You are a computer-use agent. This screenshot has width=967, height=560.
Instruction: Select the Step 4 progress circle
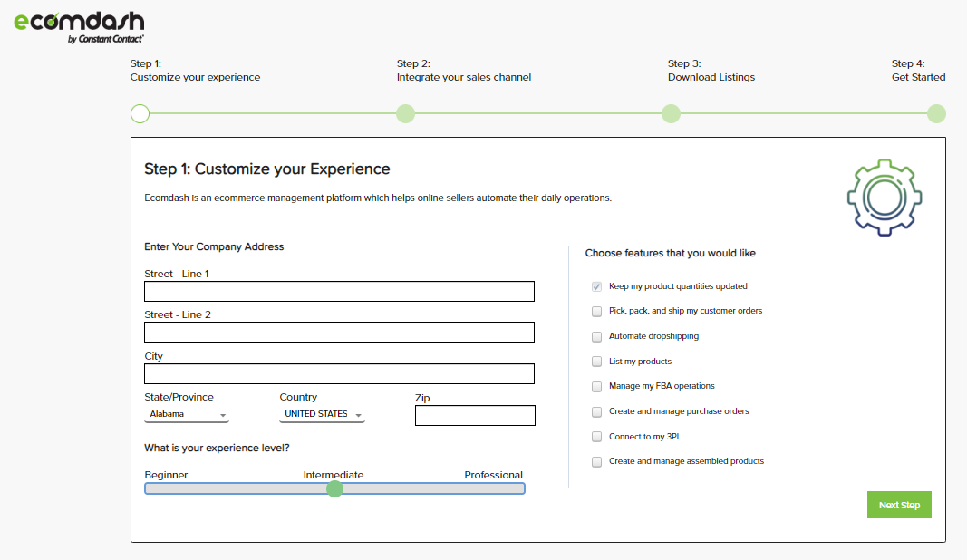click(936, 113)
